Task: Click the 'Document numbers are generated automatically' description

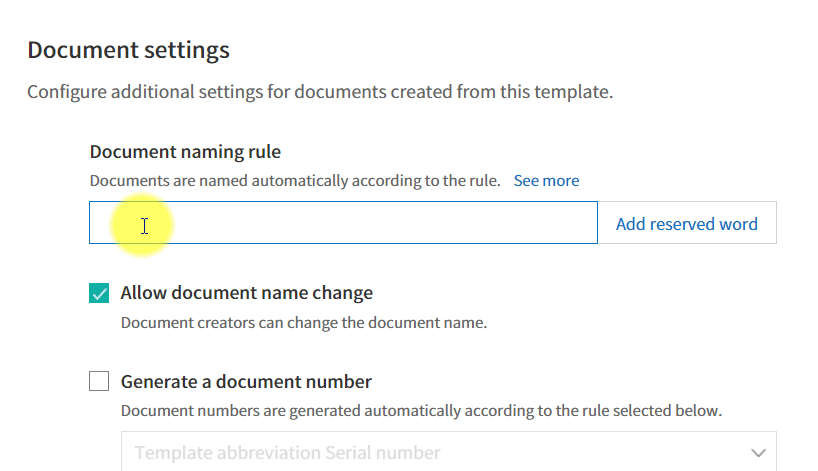Action: coord(422,411)
